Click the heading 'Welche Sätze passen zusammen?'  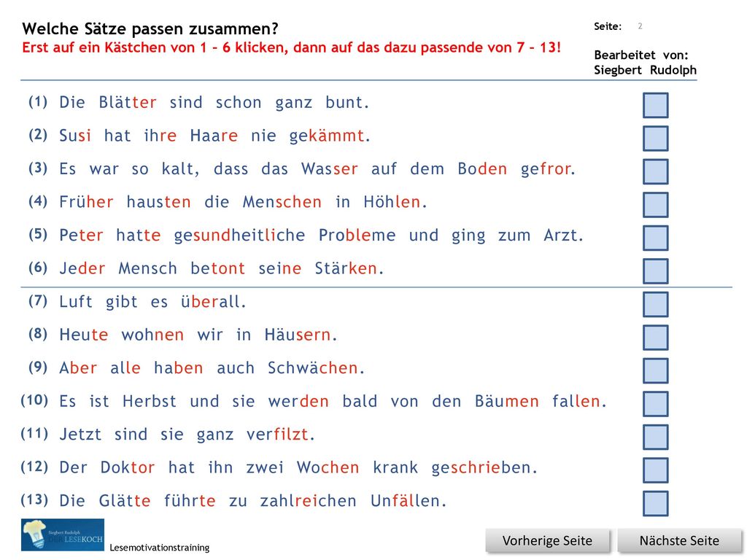(x=150, y=28)
